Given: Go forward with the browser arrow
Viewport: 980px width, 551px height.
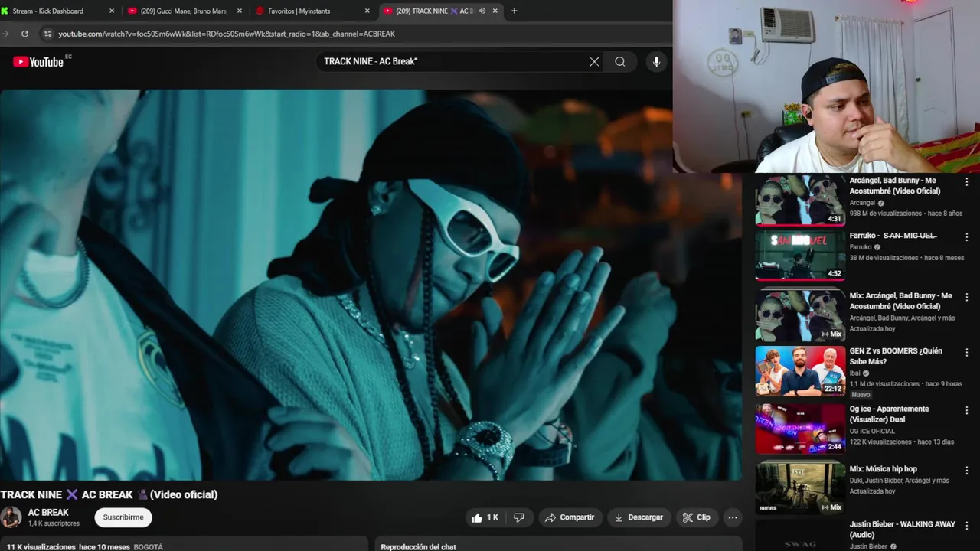Looking at the screenshot, I should [x=5, y=34].
